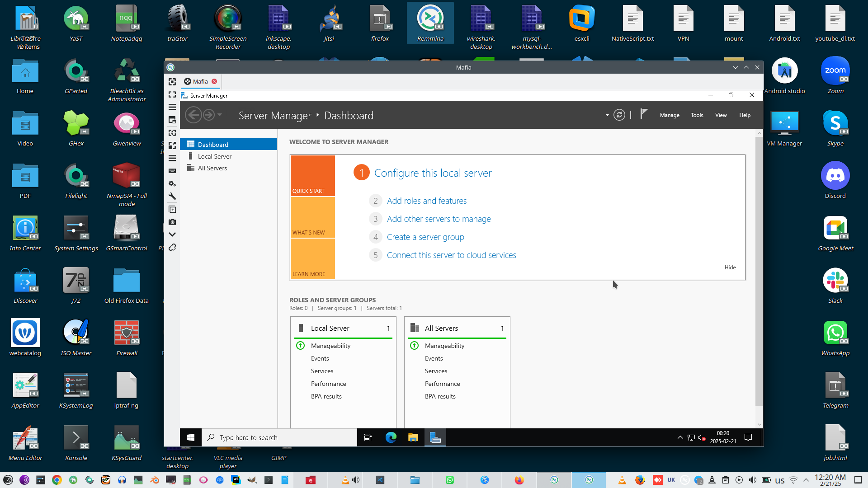Open the dropdown arrow beside the refresh icon

coord(607,116)
